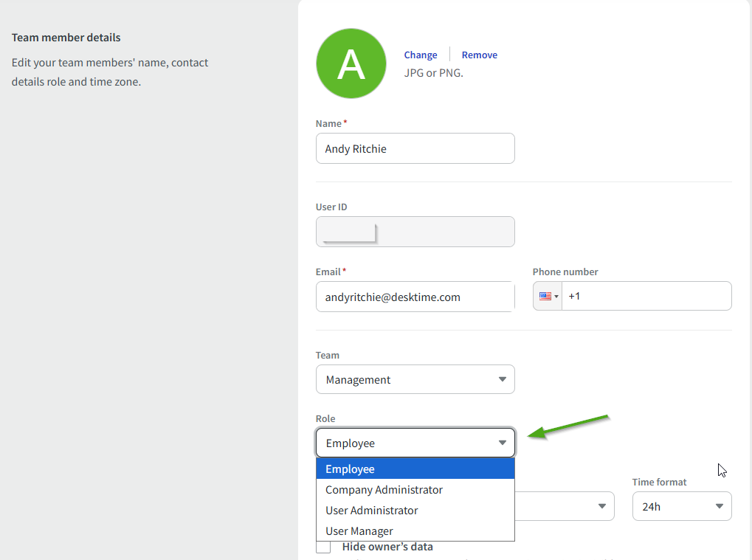Viewport: 752px width, 560px height.
Task: Open the US flag country code selector
Action: pyautogui.click(x=548, y=296)
